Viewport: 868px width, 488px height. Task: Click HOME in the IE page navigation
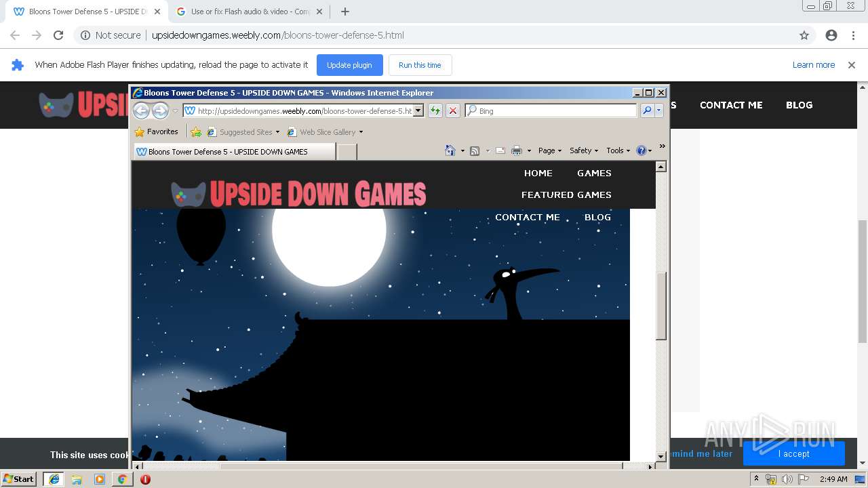(538, 173)
